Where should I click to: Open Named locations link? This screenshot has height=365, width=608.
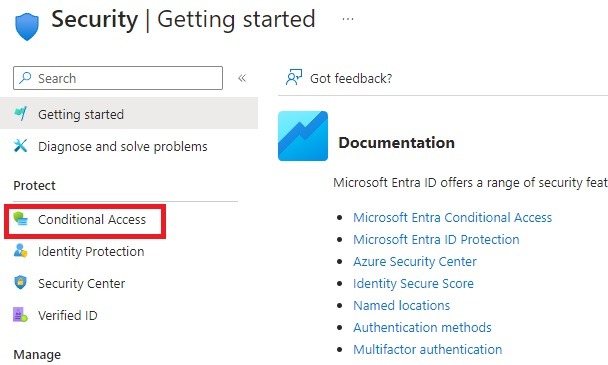(401, 306)
